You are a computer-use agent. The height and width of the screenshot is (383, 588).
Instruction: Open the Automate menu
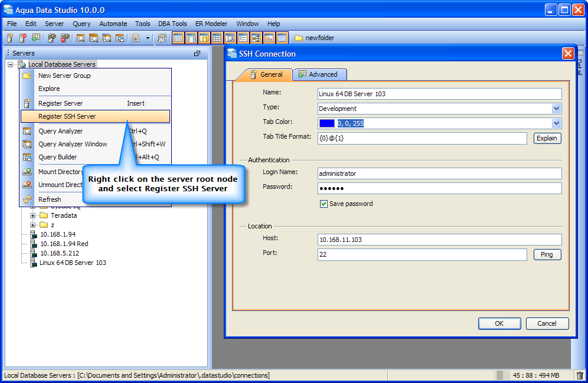[113, 24]
